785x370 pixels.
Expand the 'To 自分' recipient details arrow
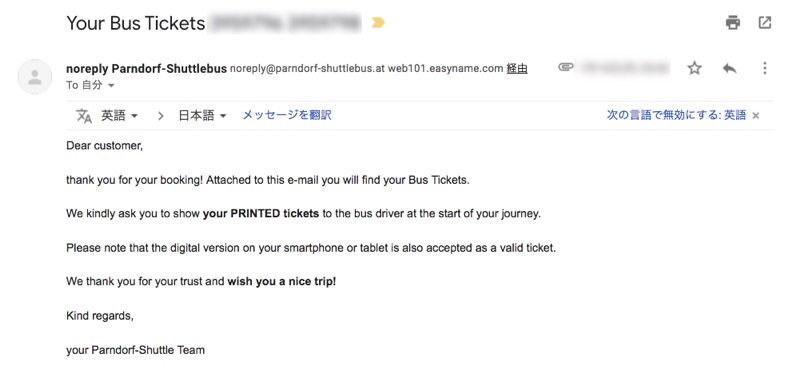click(111, 86)
